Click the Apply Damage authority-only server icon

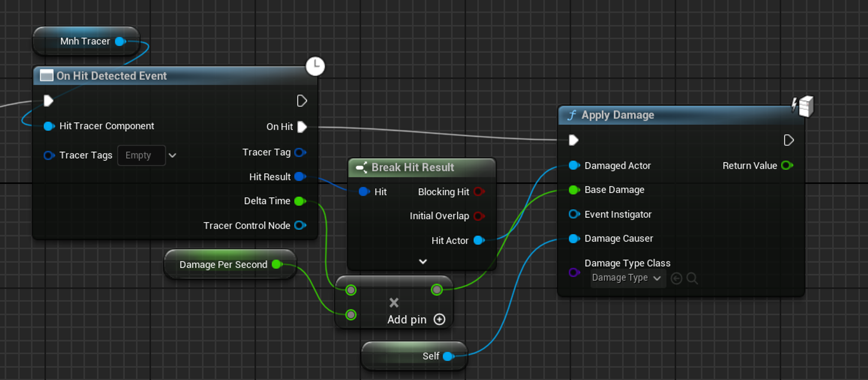tap(803, 106)
